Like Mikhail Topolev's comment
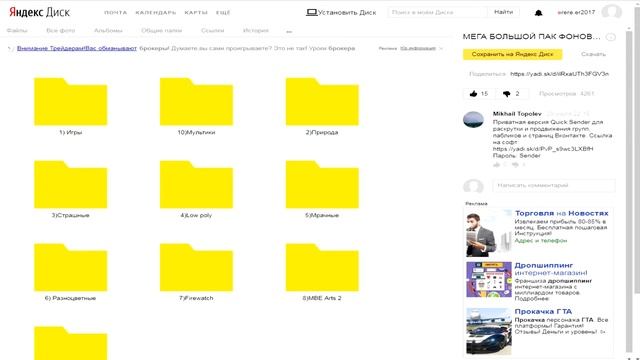The height and width of the screenshot is (360, 640). (497, 165)
